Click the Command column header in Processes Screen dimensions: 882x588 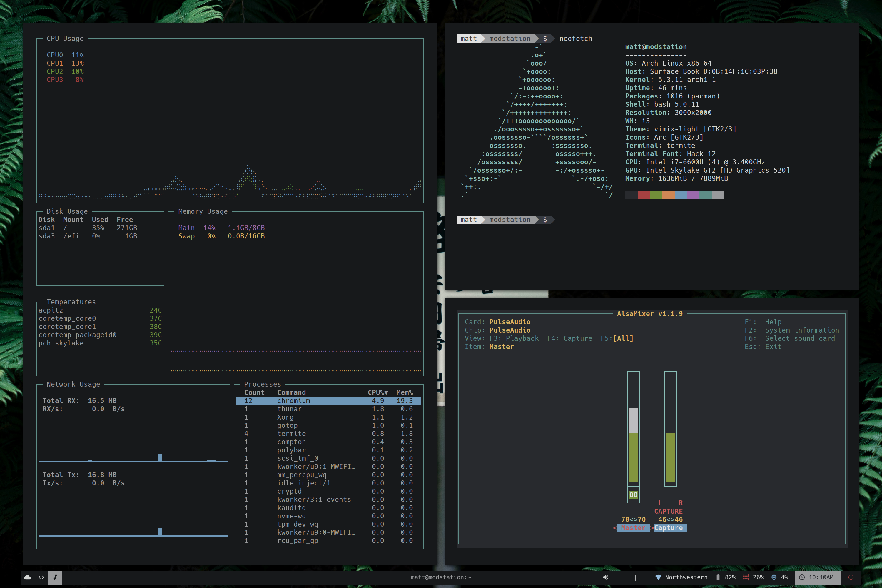[x=291, y=392]
